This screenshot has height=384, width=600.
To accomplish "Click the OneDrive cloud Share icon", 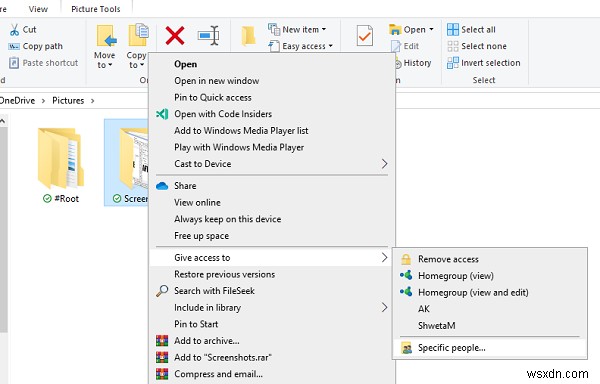I will pos(162,186).
